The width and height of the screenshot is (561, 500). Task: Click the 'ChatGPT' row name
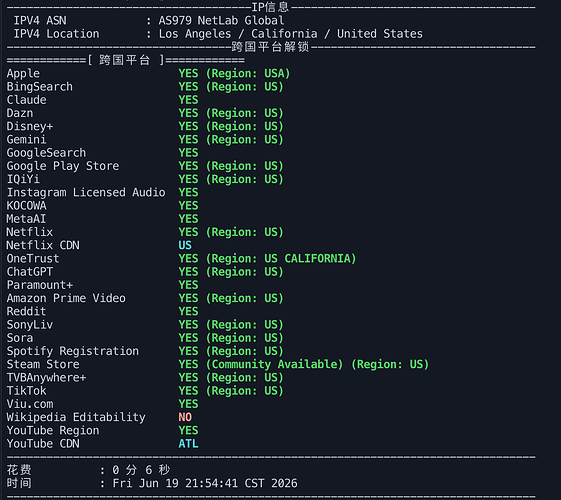pos(30,272)
